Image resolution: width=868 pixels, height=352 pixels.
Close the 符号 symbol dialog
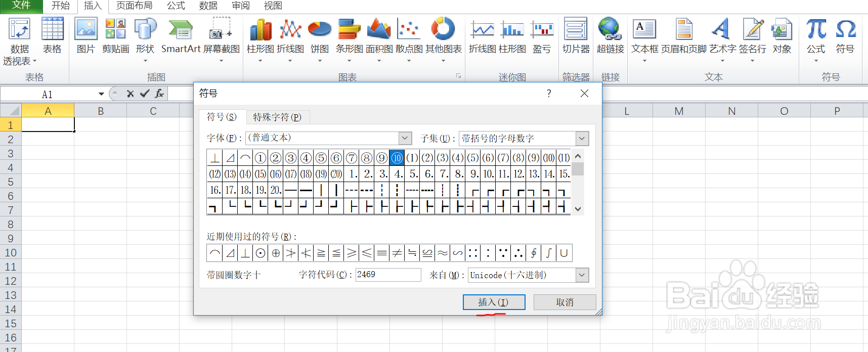[584, 93]
